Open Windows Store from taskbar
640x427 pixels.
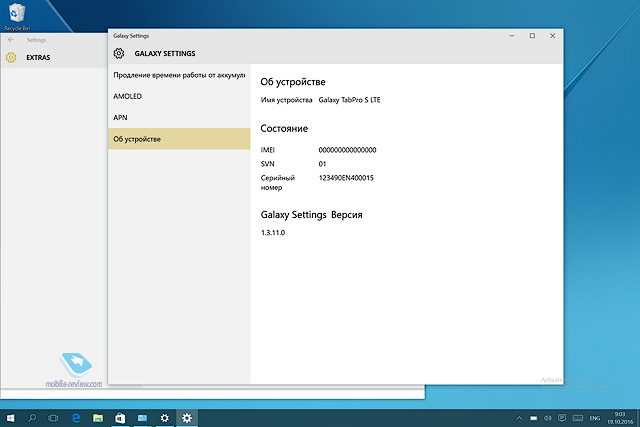pyautogui.click(x=120, y=418)
